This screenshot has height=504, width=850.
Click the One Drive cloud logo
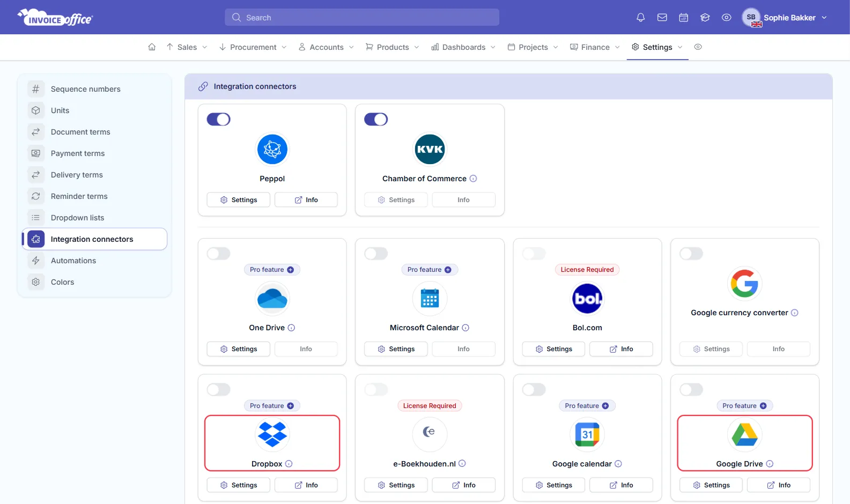click(x=272, y=298)
